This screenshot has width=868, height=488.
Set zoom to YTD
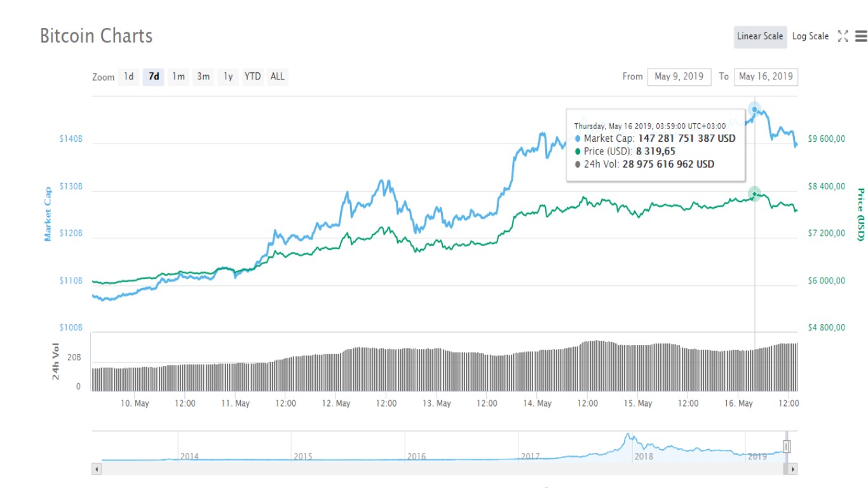tap(253, 77)
